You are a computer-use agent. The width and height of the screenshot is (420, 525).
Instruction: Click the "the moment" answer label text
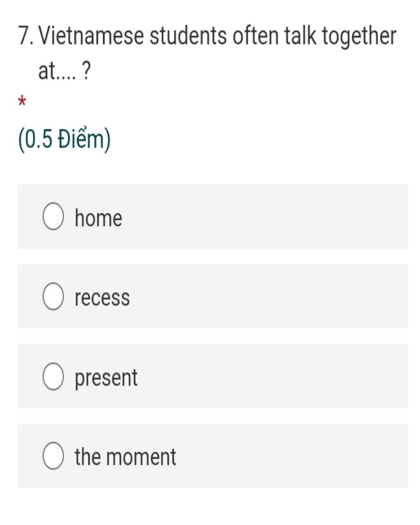[x=125, y=457]
